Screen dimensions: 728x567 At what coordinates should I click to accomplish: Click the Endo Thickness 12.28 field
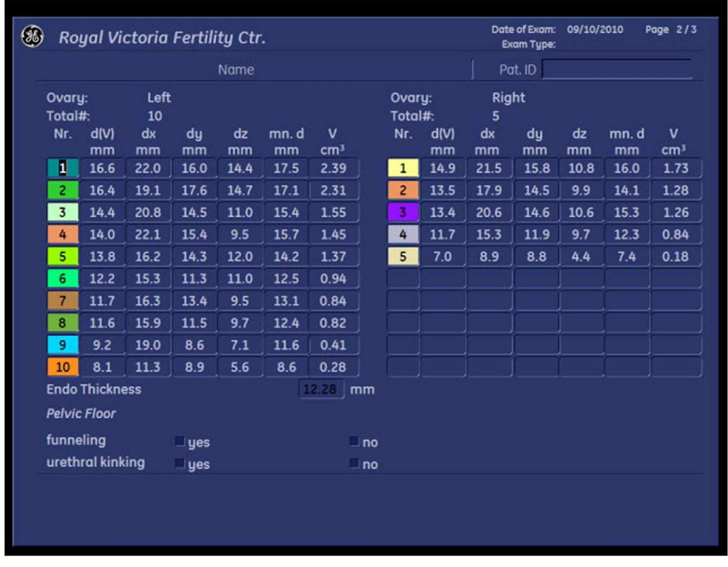pyautogui.click(x=321, y=389)
